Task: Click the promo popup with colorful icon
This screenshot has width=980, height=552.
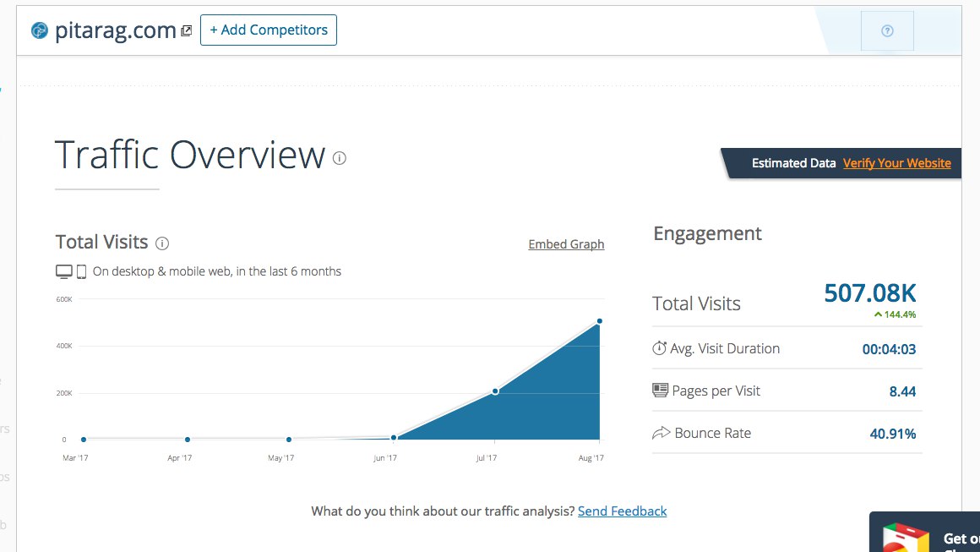Action: (x=924, y=532)
